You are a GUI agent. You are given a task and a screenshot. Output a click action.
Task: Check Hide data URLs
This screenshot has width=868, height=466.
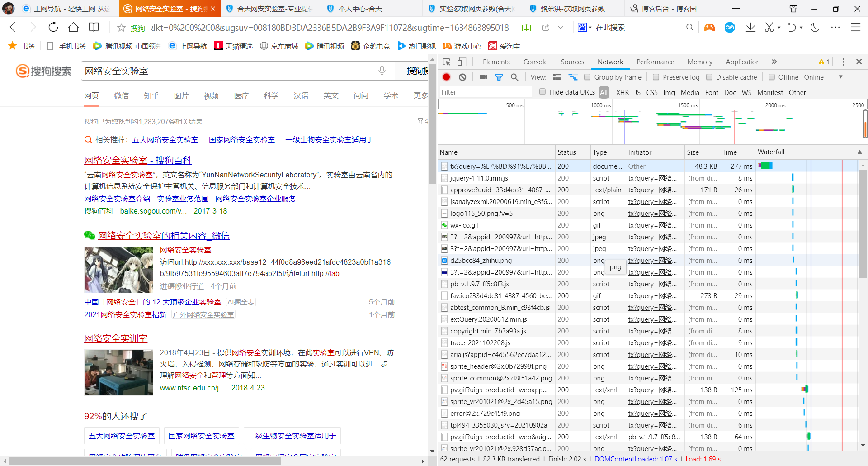(542, 92)
